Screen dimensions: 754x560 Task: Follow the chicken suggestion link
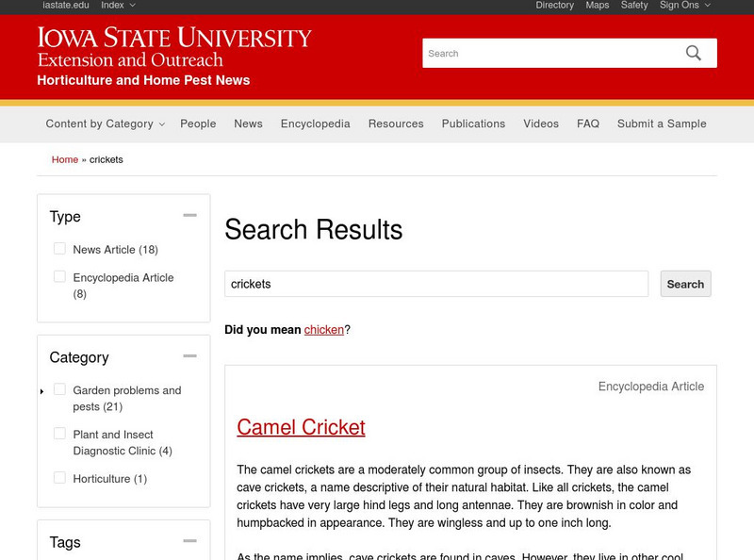pyautogui.click(x=321, y=329)
